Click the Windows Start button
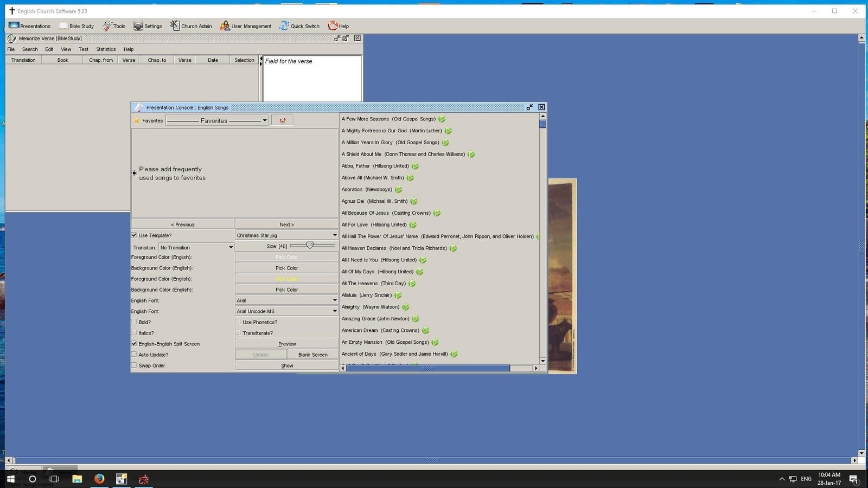Image resolution: width=868 pixels, height=488 pixels. point(10,479)
